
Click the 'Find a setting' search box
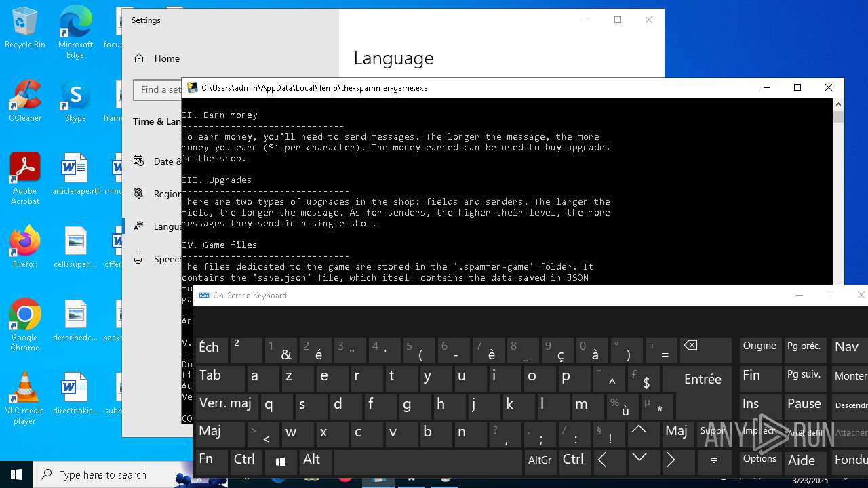[x=157, y=89]
